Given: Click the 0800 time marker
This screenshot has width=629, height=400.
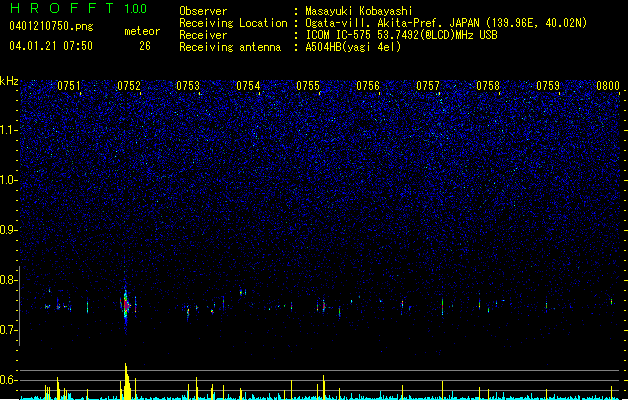Looking at the screenshot, I should (608, 86).
